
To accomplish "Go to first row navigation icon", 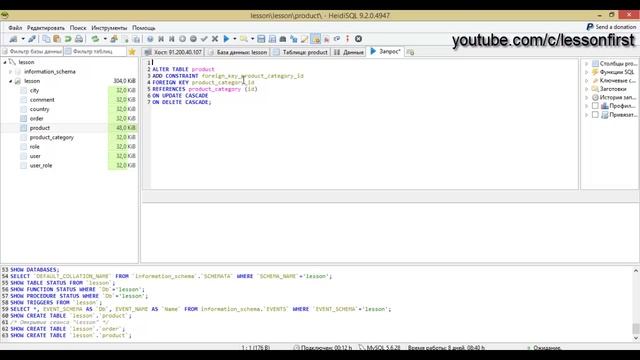I will (x=161, y=39).
